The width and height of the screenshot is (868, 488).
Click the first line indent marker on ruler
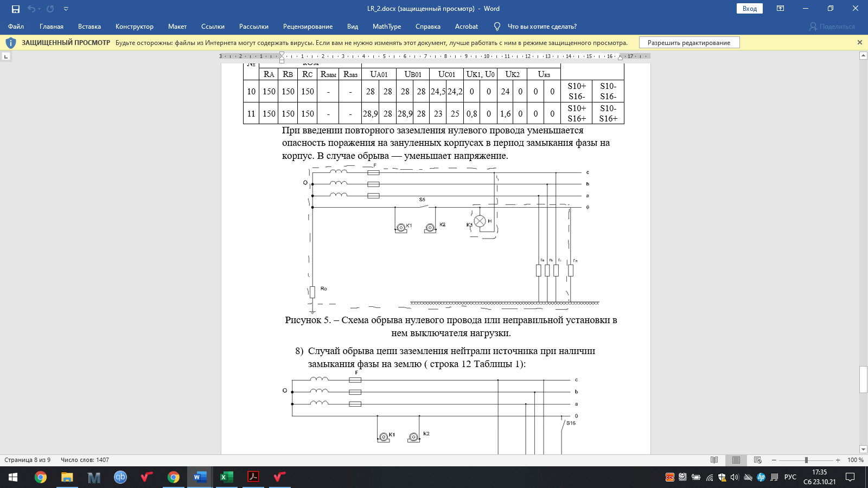pos(282,54)
